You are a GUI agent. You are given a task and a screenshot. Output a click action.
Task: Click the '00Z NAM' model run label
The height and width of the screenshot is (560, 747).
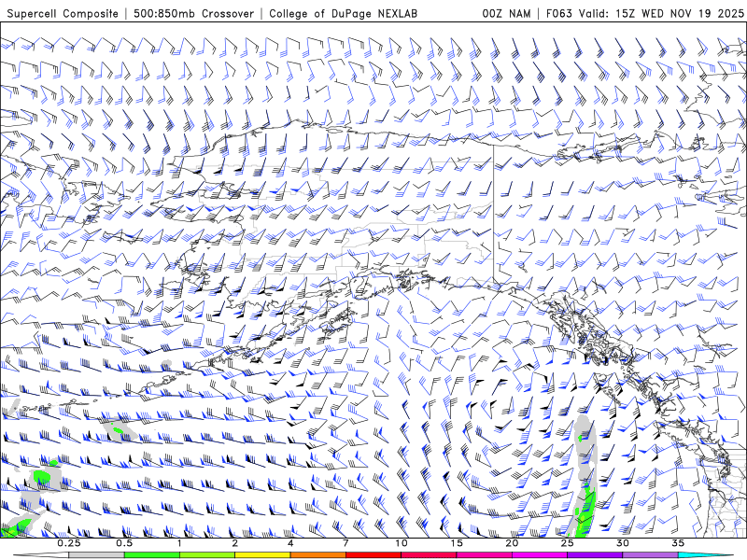[x=506, y=14]
